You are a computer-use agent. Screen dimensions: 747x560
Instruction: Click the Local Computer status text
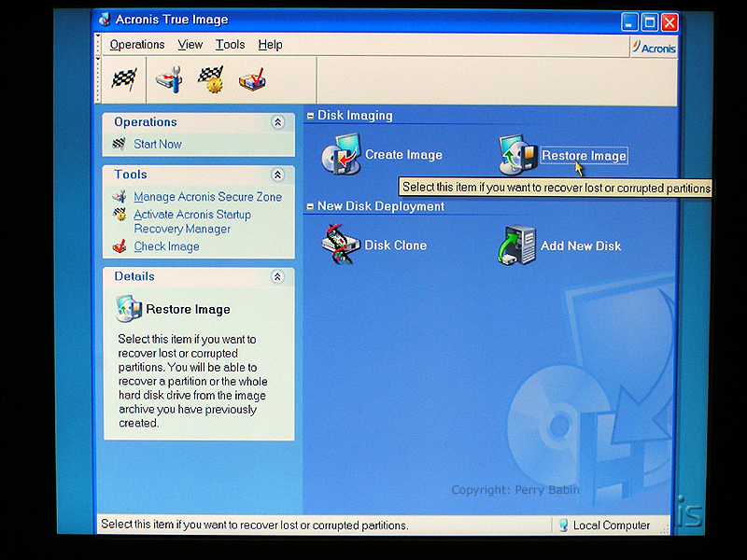[612, 525]
